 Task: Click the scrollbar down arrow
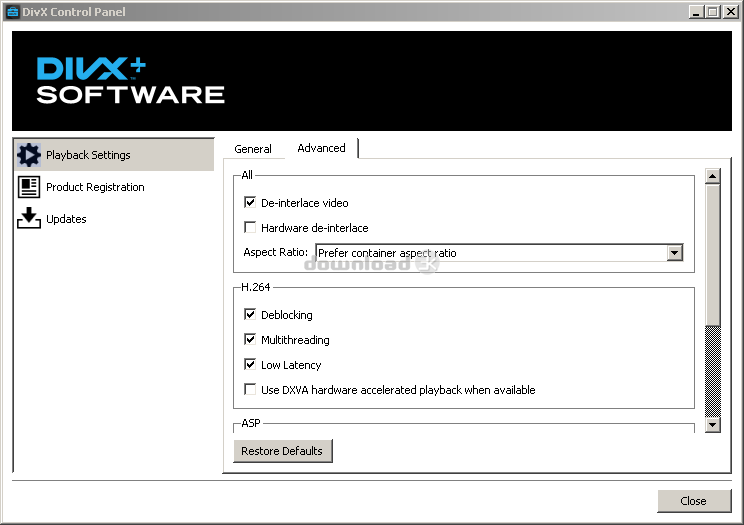point(713,425)
